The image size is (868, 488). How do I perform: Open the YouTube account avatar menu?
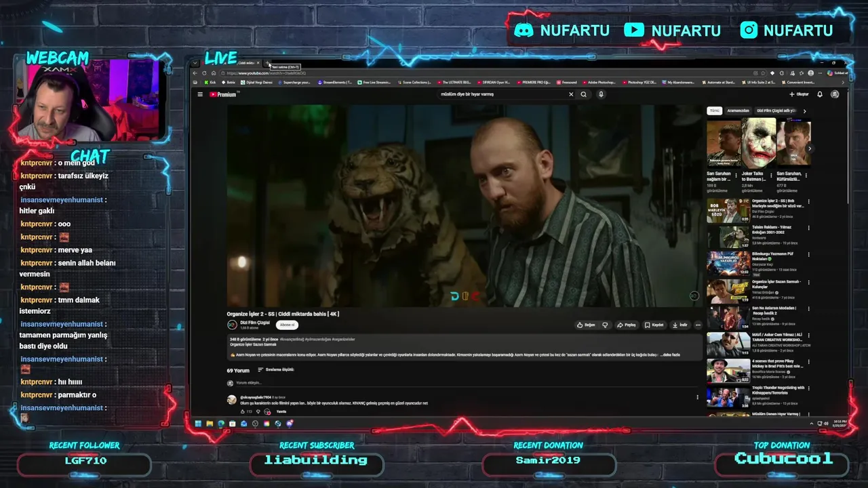tap(835, 94)
